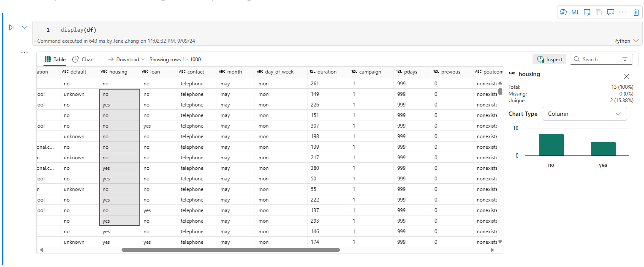
Task: Run the display(df) cell
Action: pos(11,27)
